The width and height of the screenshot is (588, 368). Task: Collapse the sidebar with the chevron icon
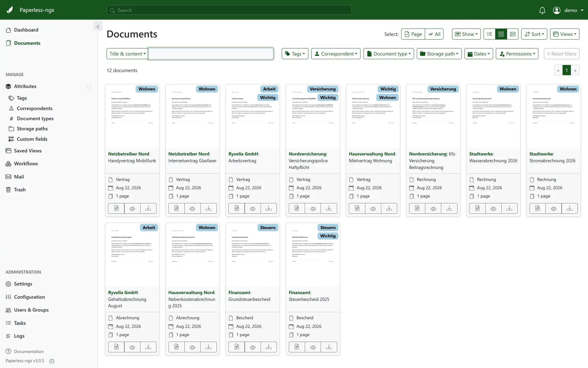point(98,27)
